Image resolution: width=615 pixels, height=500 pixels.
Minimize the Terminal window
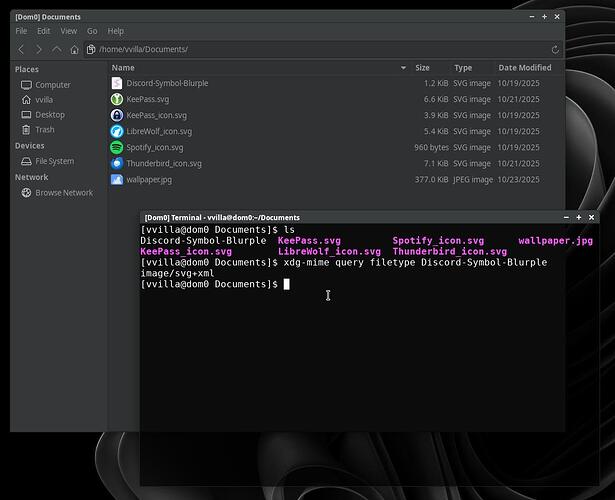point(566,217)
